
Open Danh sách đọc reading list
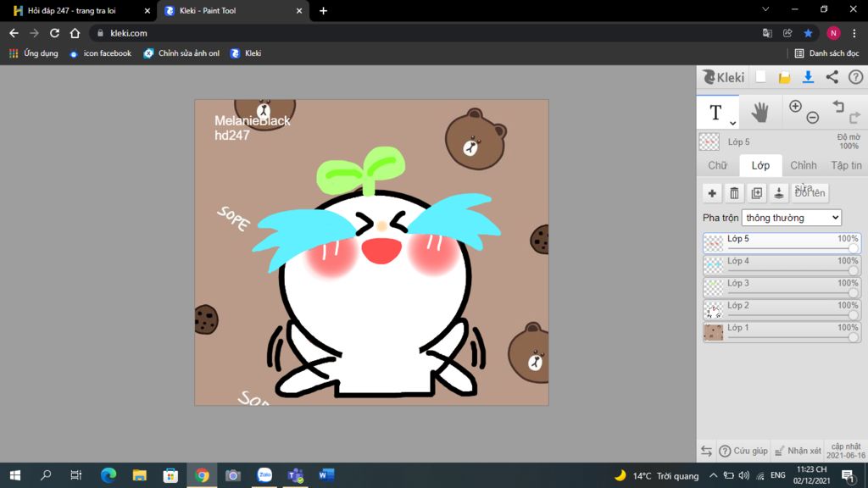pos(826,53)
